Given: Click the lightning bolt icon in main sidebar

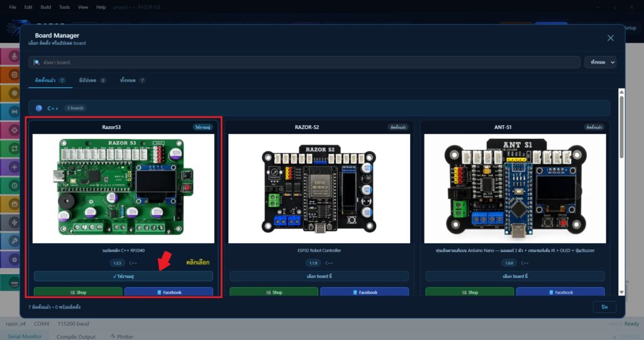Looking at the screenshot, I should [x=14, y=222].
